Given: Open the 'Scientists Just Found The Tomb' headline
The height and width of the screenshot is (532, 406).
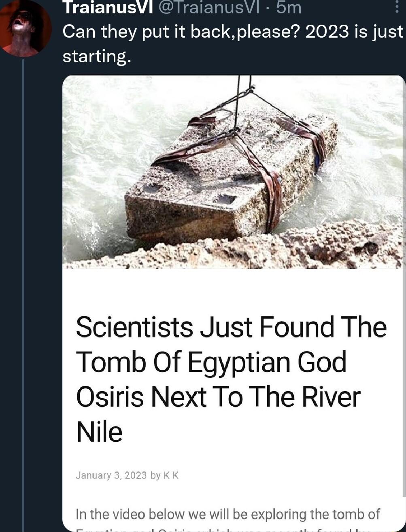Looking at the screenshot, I should click(231, 327).
